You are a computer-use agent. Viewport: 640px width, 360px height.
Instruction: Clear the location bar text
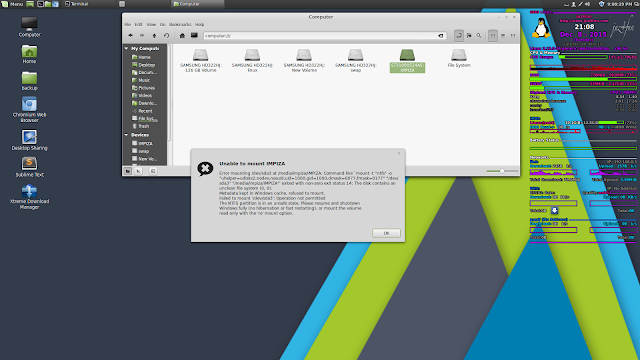pyautogui.click(x=441, y=36)
